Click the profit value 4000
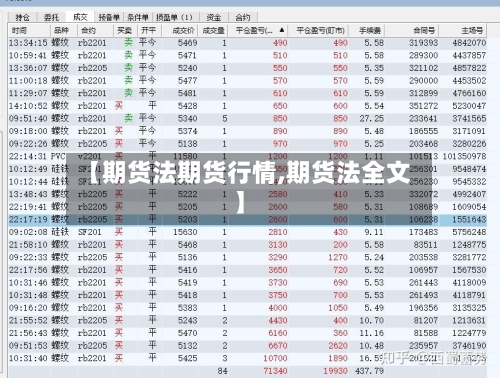Screen dimensions: 500x378 point(278,308)
